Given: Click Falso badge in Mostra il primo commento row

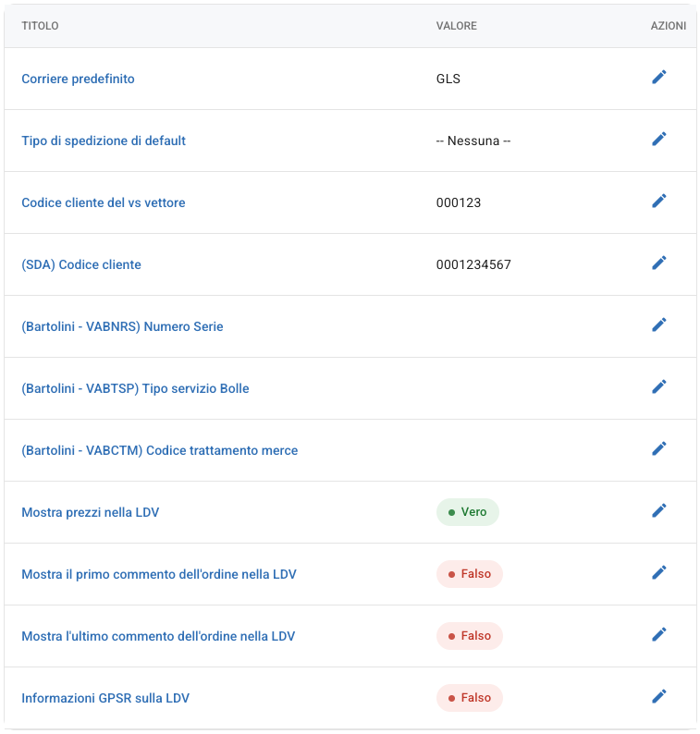Looking at the screenshot, I should point(469,574).
